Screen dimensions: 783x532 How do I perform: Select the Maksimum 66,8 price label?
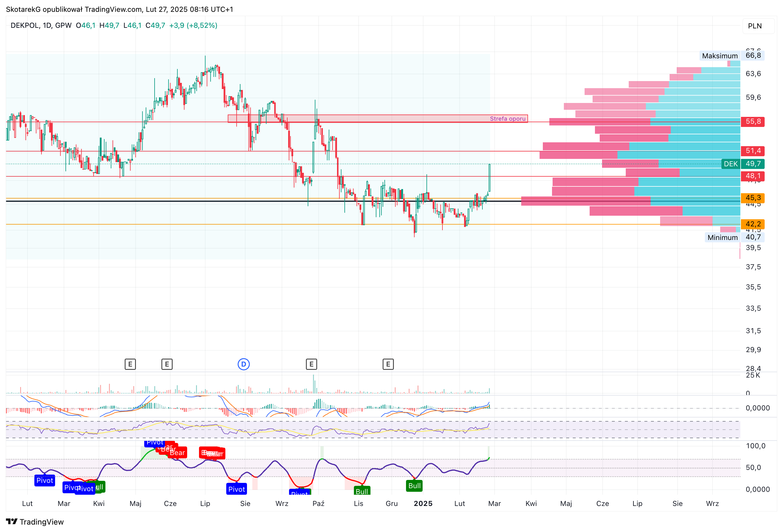tap(732, 56)
